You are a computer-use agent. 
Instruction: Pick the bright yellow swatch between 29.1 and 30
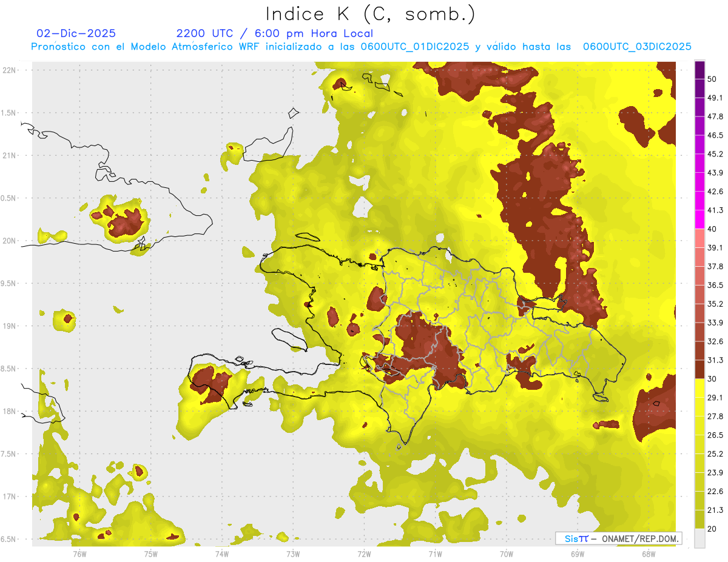point(699,388)
